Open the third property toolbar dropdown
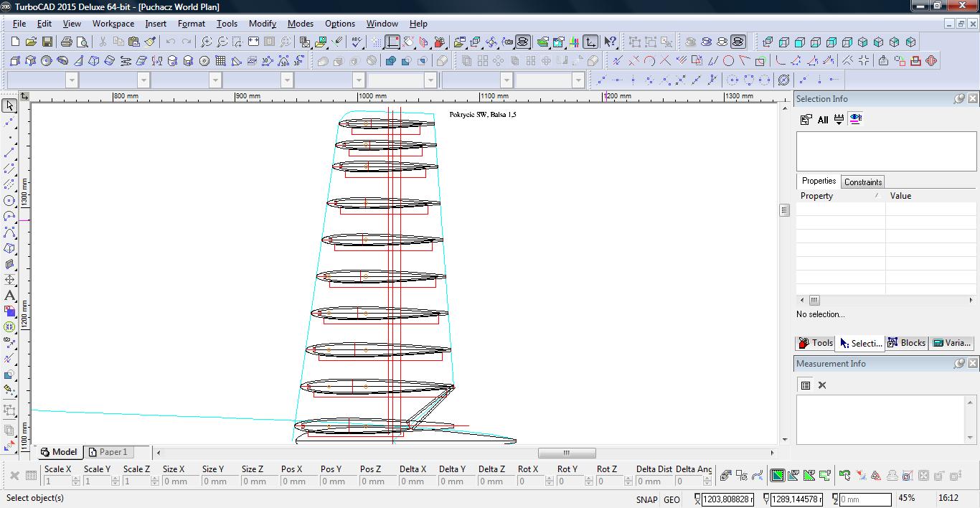 tap(215, 80)
